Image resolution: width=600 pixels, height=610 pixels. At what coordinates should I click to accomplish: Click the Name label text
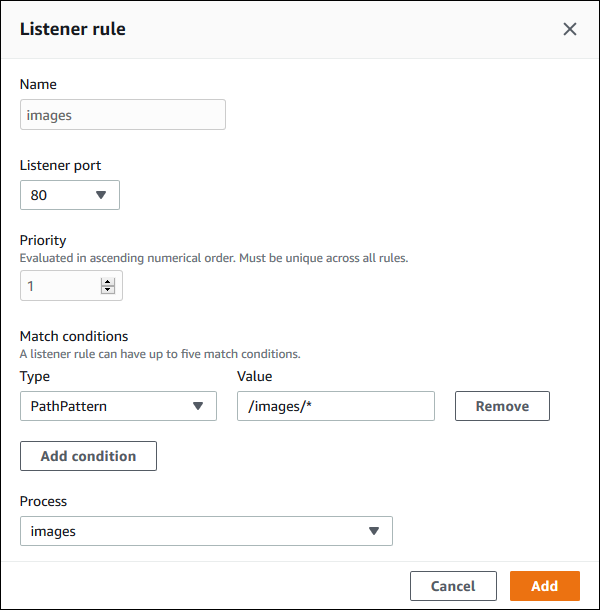(38, 85)
